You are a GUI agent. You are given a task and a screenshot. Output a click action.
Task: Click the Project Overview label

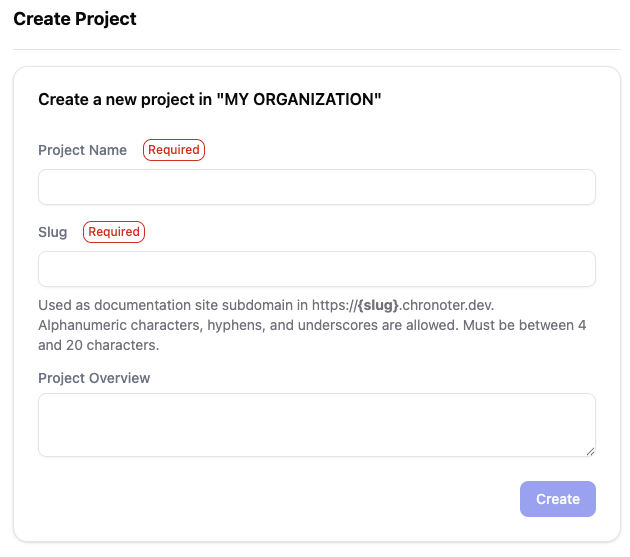pos(94,378)
